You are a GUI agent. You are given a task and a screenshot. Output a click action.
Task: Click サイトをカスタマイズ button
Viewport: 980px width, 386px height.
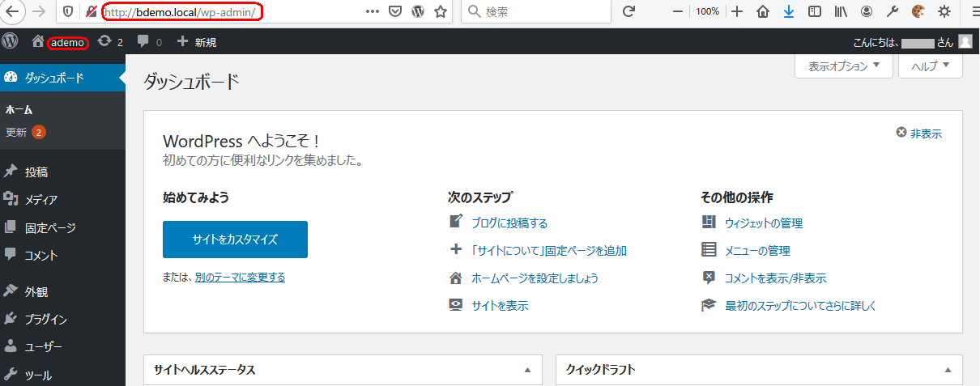235,240
